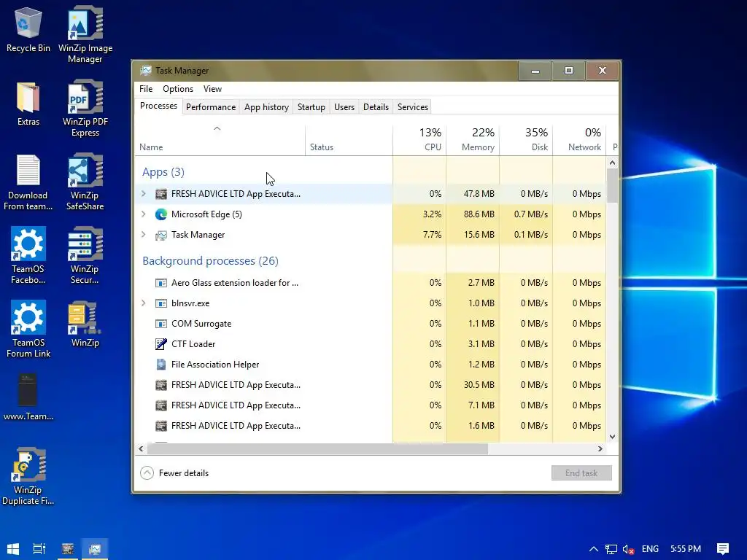Image resolution: width=747 pixels, height=560 pixels.
Task: Open Download From team text file icon
Action: pyautogui.click(x=28, y=182)
